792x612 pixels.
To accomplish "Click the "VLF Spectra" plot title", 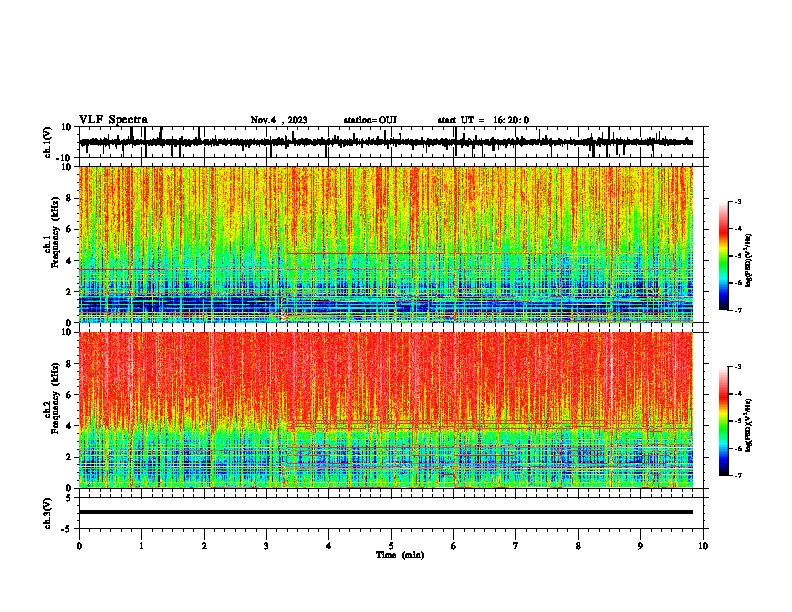I will pos(113,120).
